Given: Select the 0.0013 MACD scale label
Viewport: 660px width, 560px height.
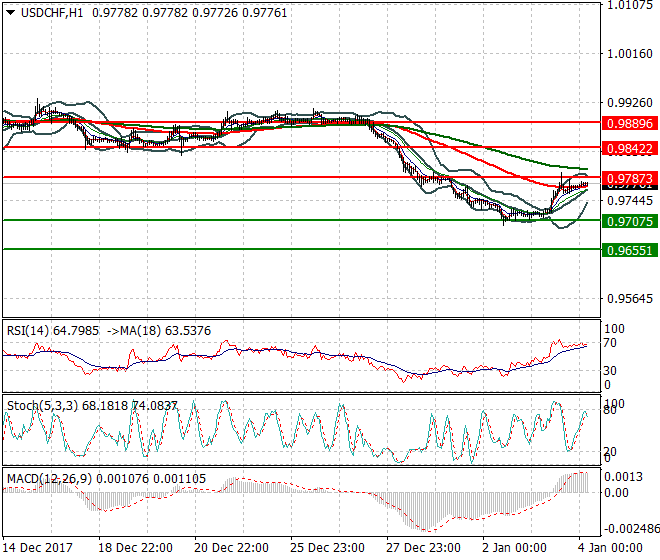Looking at the screenshot, I should click(623, 477).
